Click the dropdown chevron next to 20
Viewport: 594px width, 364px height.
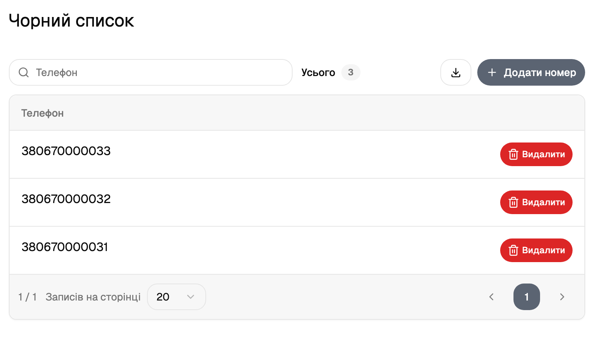pos(191,297)
